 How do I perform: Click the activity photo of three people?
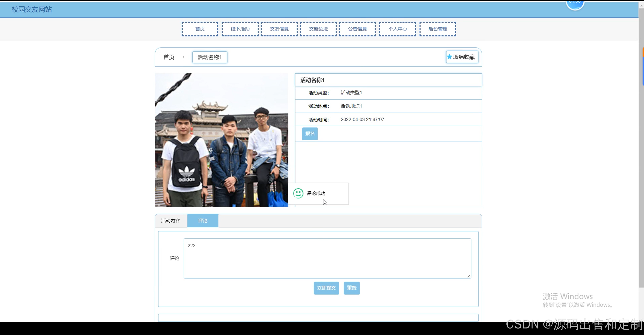[221, 140]
